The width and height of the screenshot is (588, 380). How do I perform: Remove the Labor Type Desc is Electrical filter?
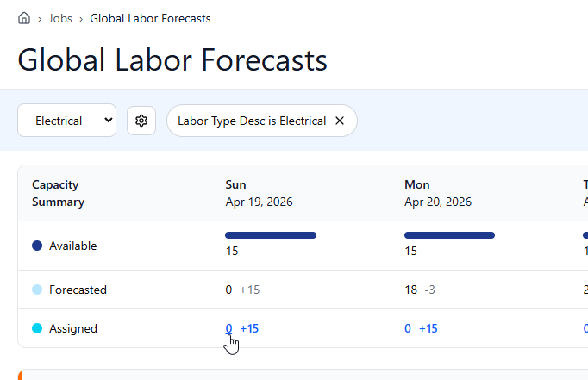point(340,121)
